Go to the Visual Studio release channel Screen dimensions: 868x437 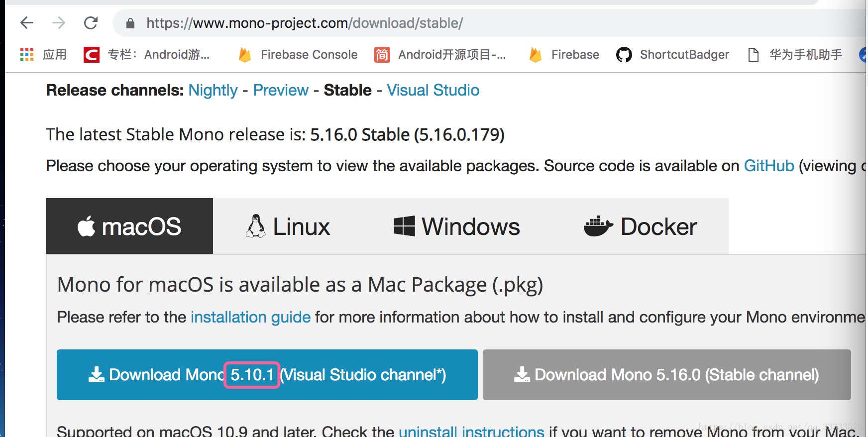433,90
